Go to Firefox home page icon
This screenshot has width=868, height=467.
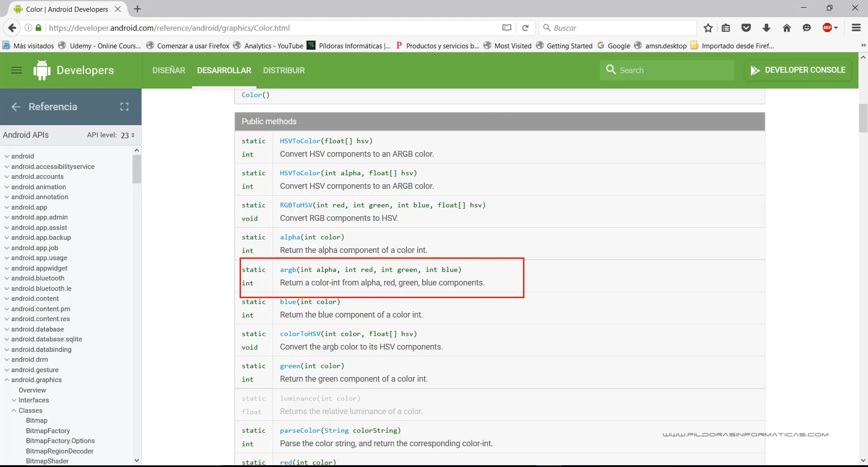(787, 28)
